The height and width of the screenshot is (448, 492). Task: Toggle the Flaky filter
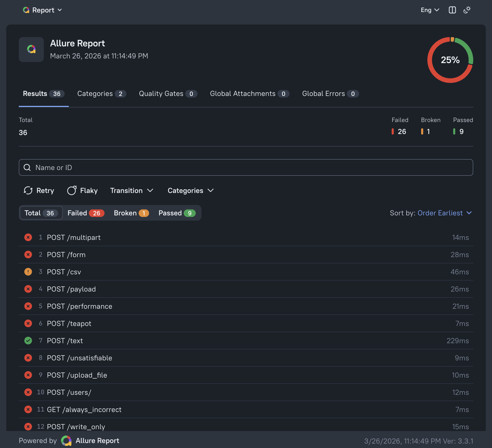82,191
